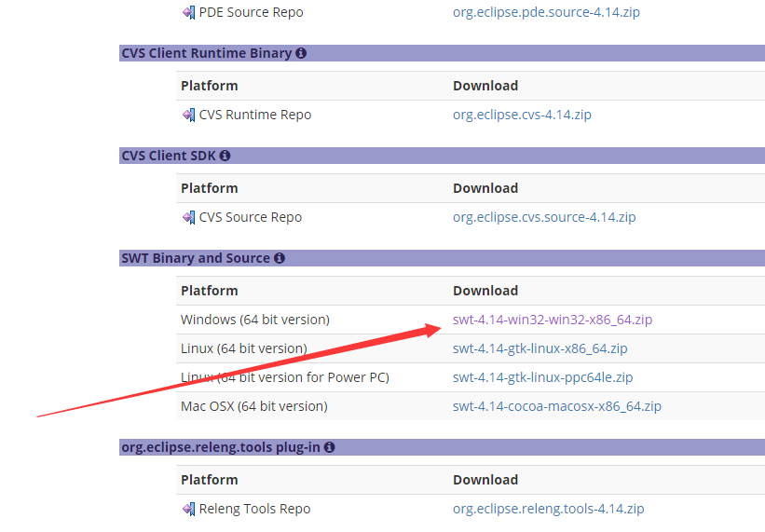The width and height of the screenshot is (765, 532).
Task: Click the CVS Runtime Repo icon
Action: pos(189,116)
